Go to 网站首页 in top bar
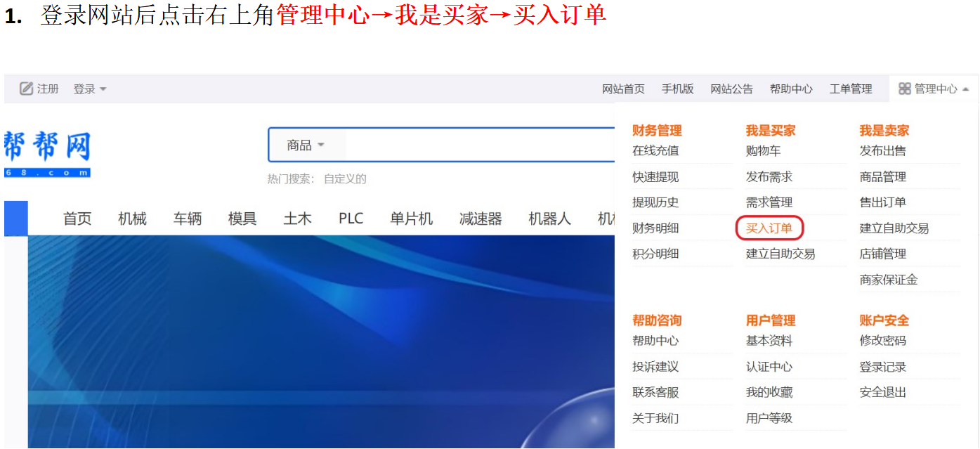980x449 pixels. (x=623, y=89)
